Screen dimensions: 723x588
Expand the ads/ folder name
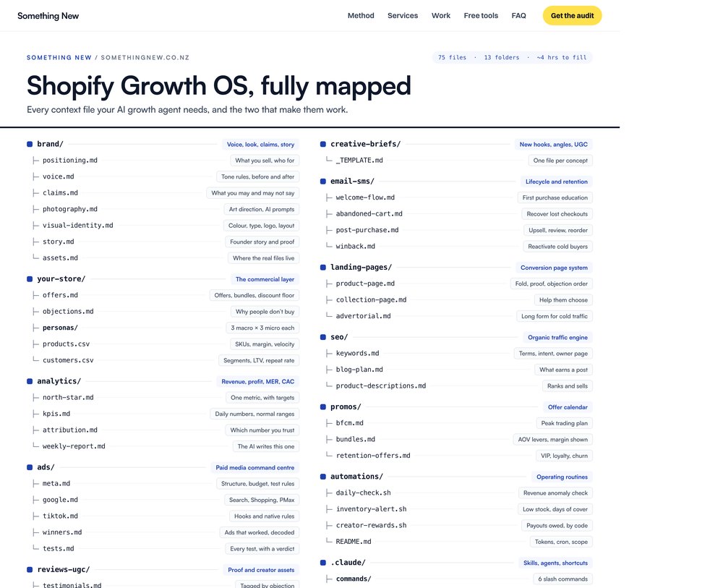tap(46, 467)
